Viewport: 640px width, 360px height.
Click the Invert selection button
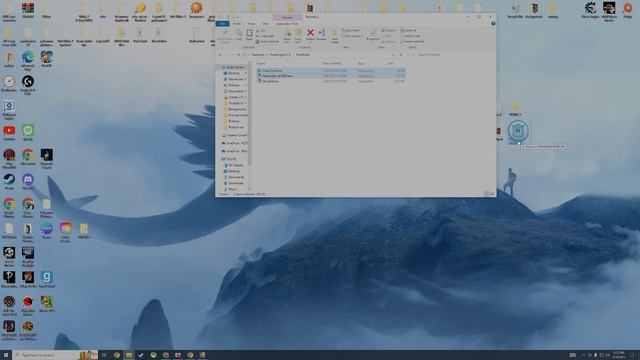(412, 42)
